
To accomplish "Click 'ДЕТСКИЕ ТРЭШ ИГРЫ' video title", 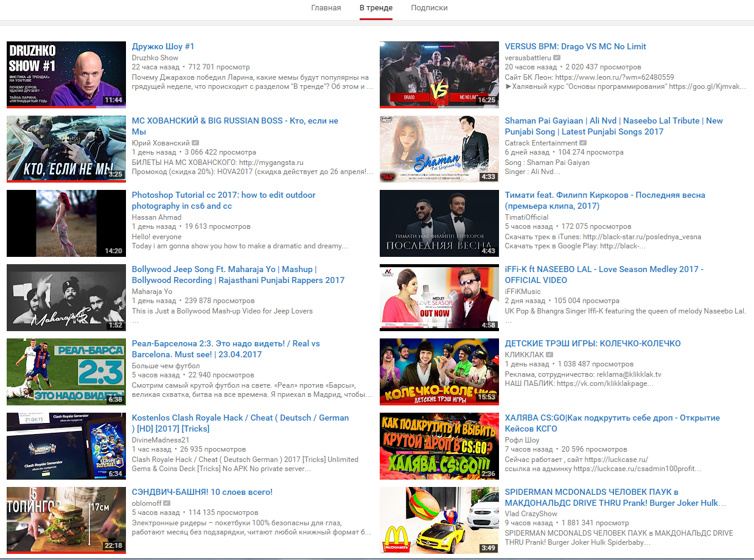I will pyautogui.click(x=593, y=343).
